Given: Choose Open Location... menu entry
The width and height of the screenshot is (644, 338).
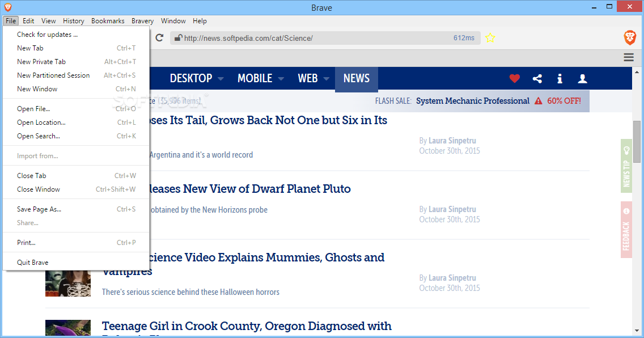Looking at the screenshot, I should (x=76, y=122).
